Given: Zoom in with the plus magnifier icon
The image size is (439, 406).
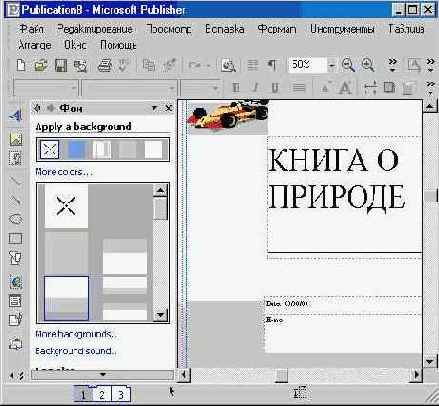Looking at the screenshot, I should point(368,65).
